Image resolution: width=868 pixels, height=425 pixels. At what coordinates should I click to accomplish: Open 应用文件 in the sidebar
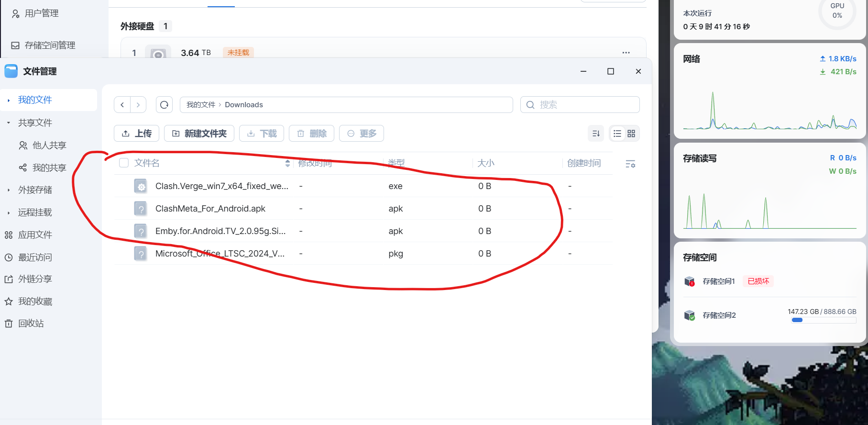tap(28, 235)
